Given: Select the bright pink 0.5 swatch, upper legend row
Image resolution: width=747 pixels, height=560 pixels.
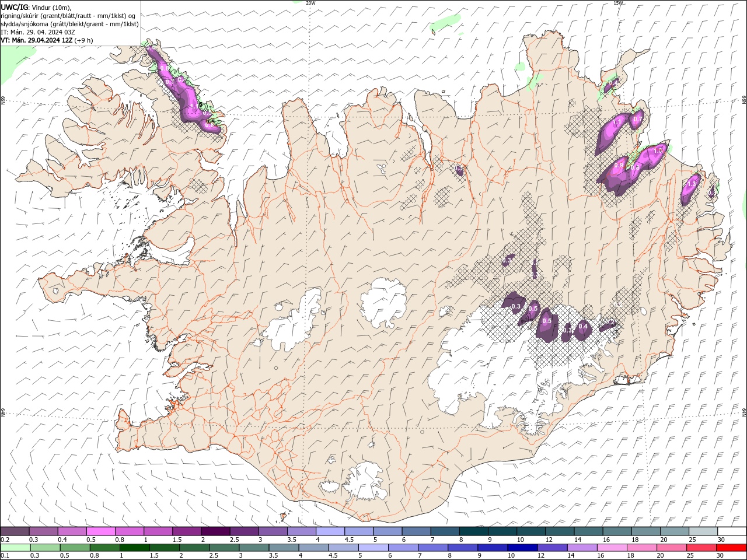Looking at the screenshot, I should (x=101, y=531).
